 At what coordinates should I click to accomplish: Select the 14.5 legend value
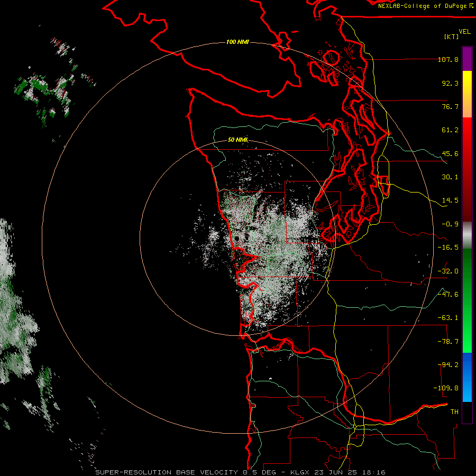point(450,200)
